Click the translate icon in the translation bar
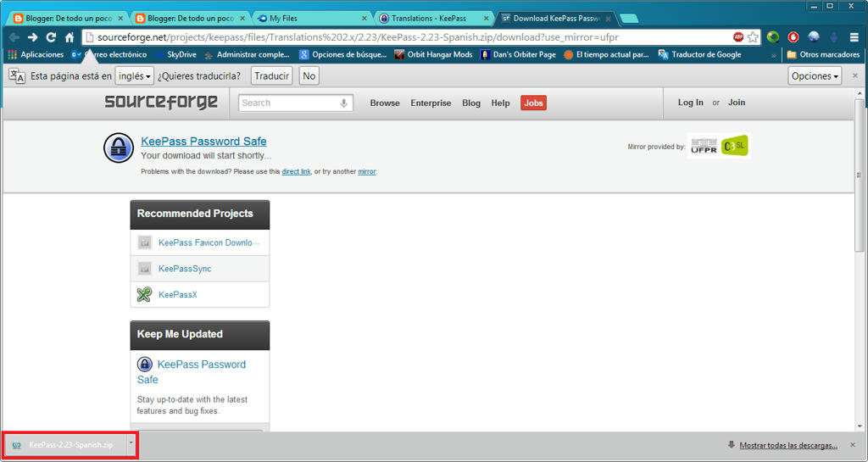Screen dimensions: 868x462 (17, 75)
